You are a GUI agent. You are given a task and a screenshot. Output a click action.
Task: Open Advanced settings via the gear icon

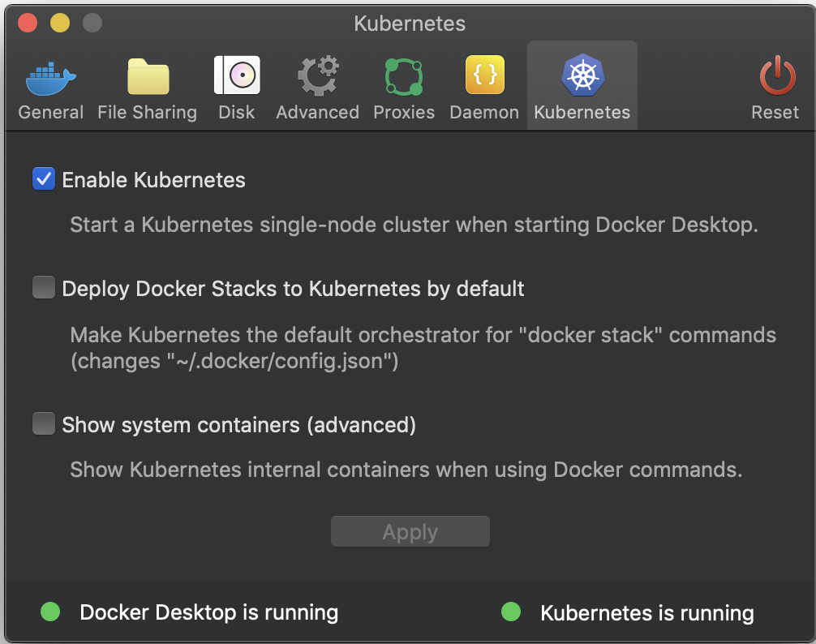click(x=316, y=75)
